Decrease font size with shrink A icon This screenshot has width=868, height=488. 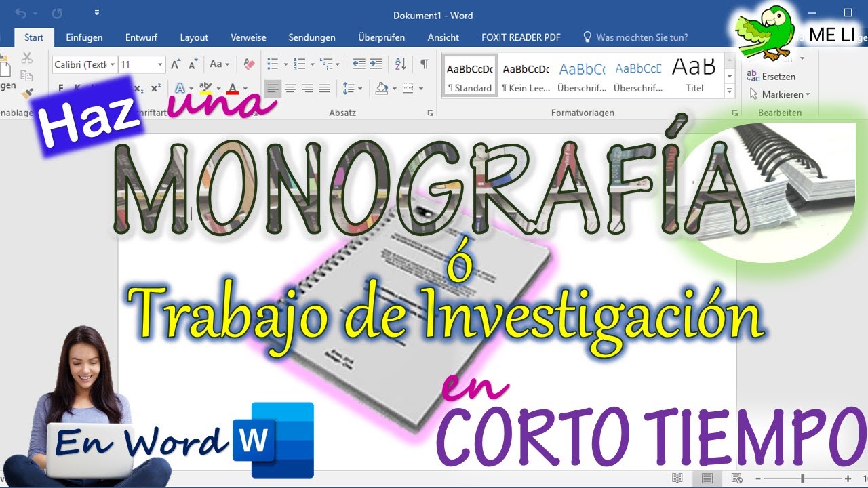tap(193, 64)
